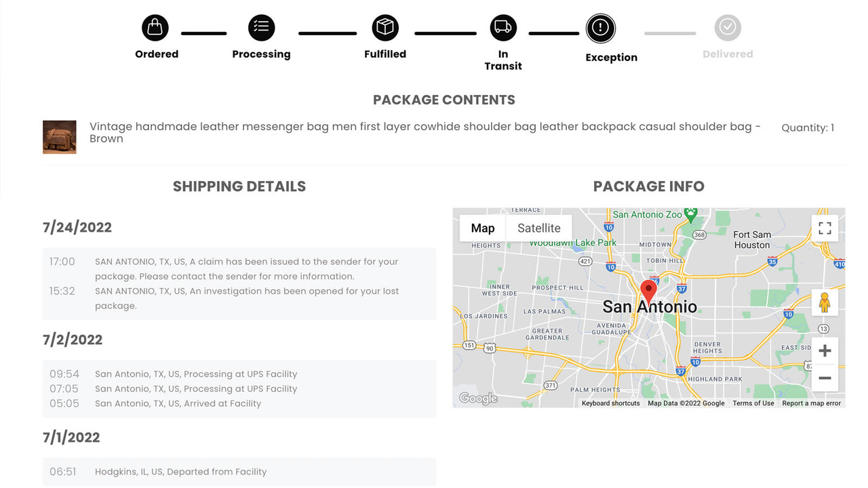The width and height of the screenshot is (868, 488).
Task: Switch to Satellite view
Action: (x=538, y=228)
